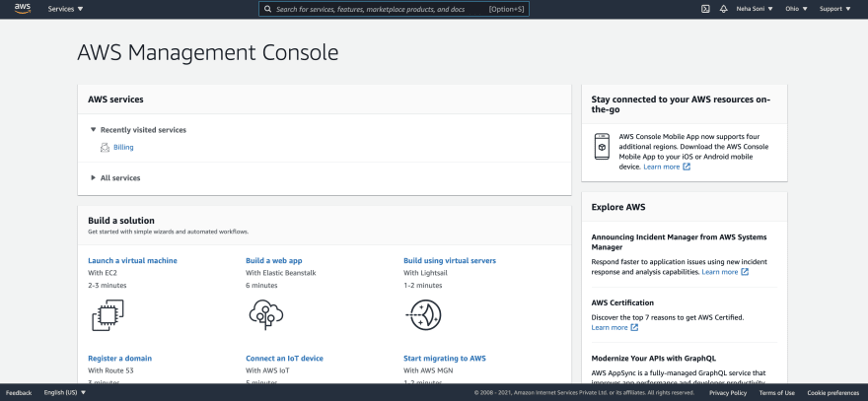Screen dimensions: 868x401
Task: Click the Billing service icon
Action: 105,148
